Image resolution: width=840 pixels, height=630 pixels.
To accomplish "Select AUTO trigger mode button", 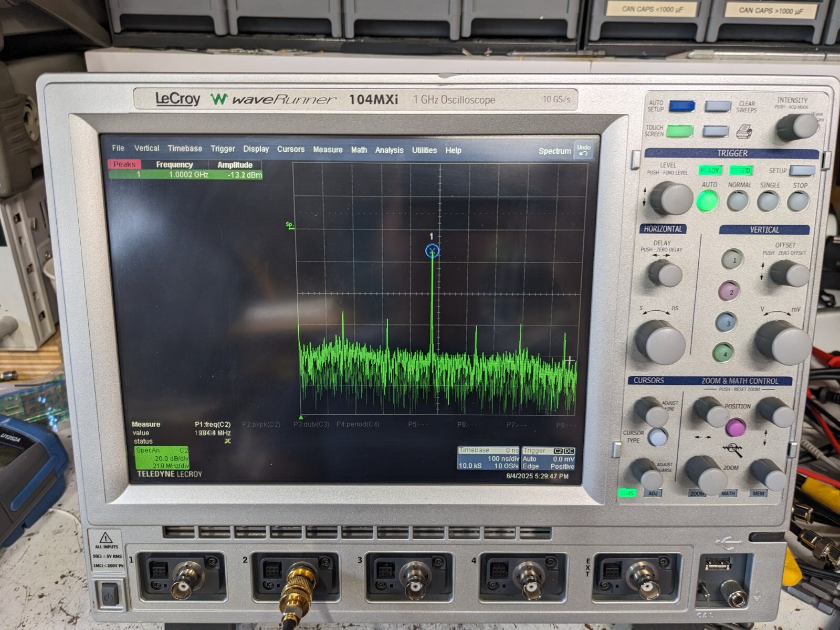I will coord(707,201).
